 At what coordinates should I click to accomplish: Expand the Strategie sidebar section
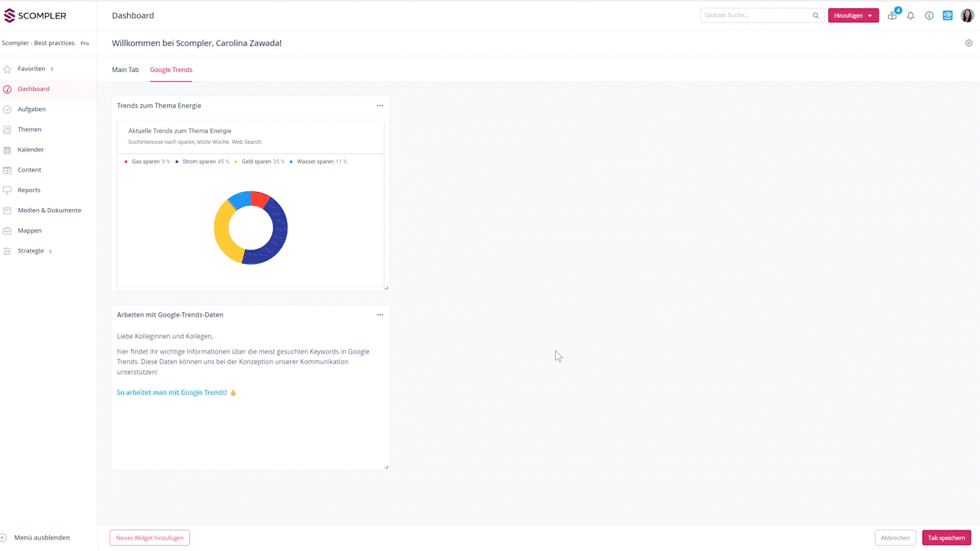click(x=31, y=251)
